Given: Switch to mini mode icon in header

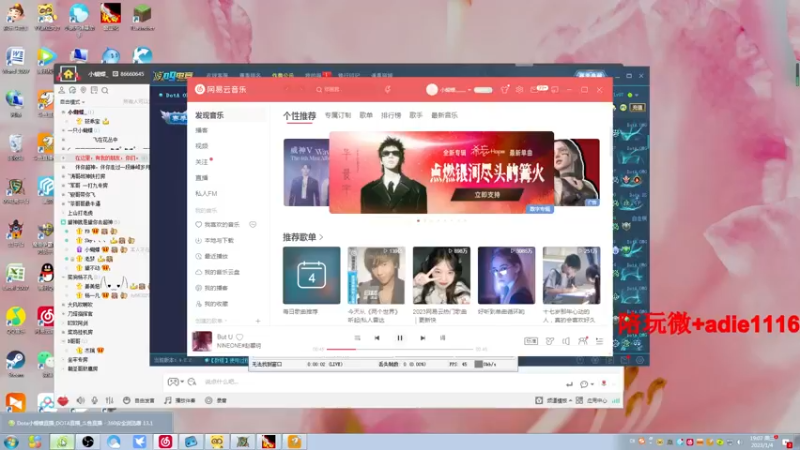Looking at the screenshot, I should click(555, 89).
